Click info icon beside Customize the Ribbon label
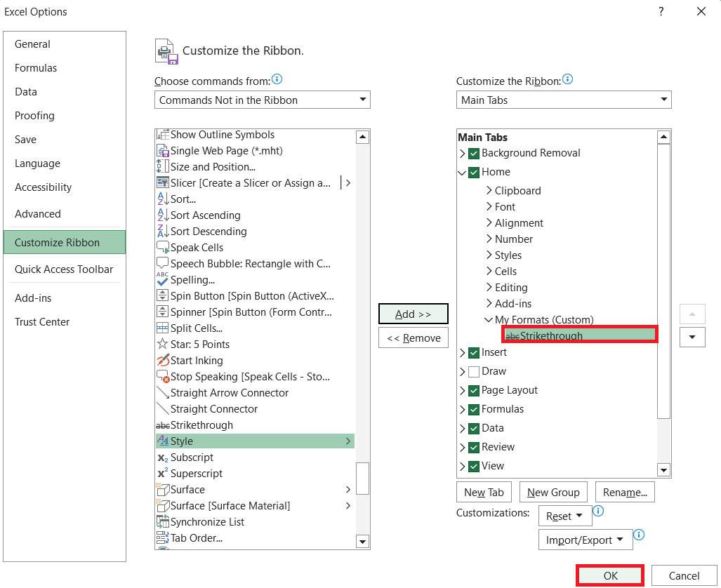Image resolution: width=721 pixels, height=588 pixels. (568, 79)
